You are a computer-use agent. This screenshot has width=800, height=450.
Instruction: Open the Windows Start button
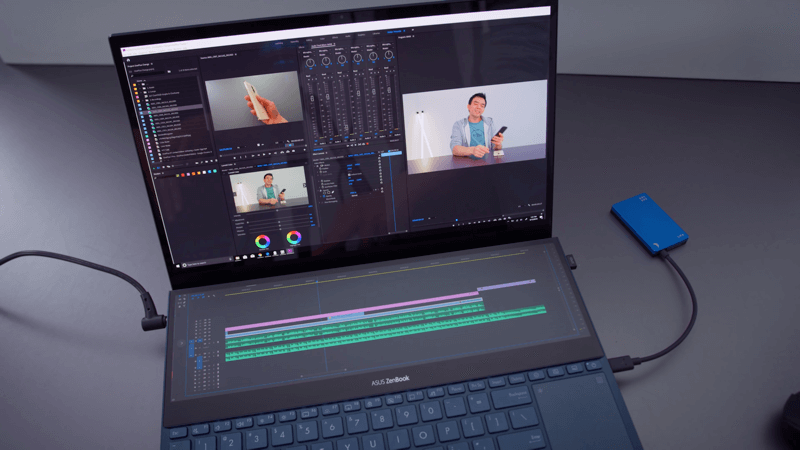pos(178,265)
